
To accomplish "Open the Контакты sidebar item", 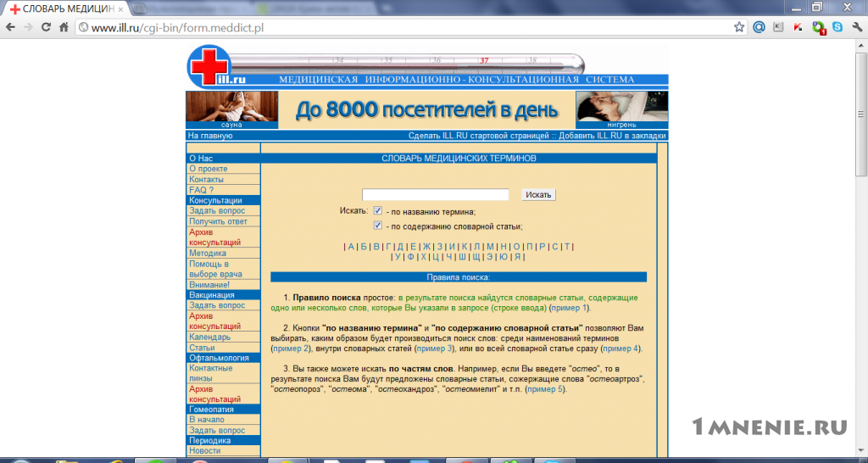I will (207, 180).
